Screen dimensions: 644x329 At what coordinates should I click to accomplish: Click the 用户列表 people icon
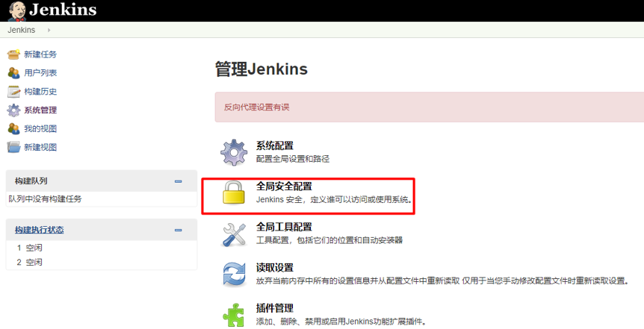point(13,72)
